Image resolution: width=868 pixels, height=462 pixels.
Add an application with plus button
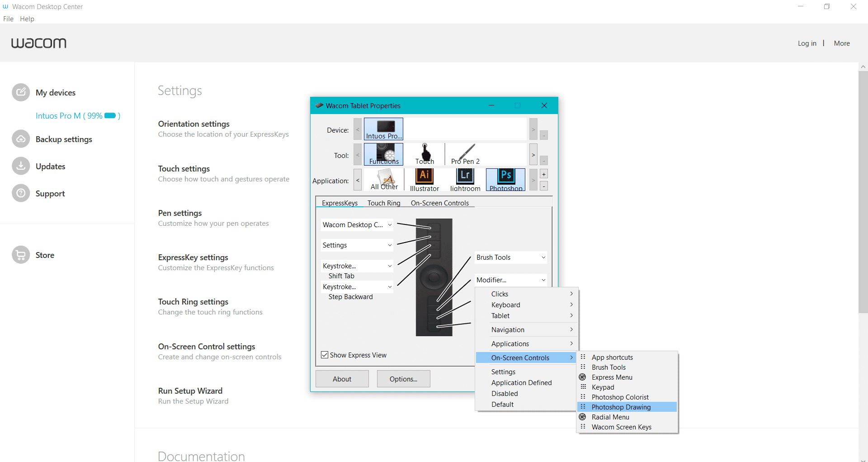tap(544, 174)
